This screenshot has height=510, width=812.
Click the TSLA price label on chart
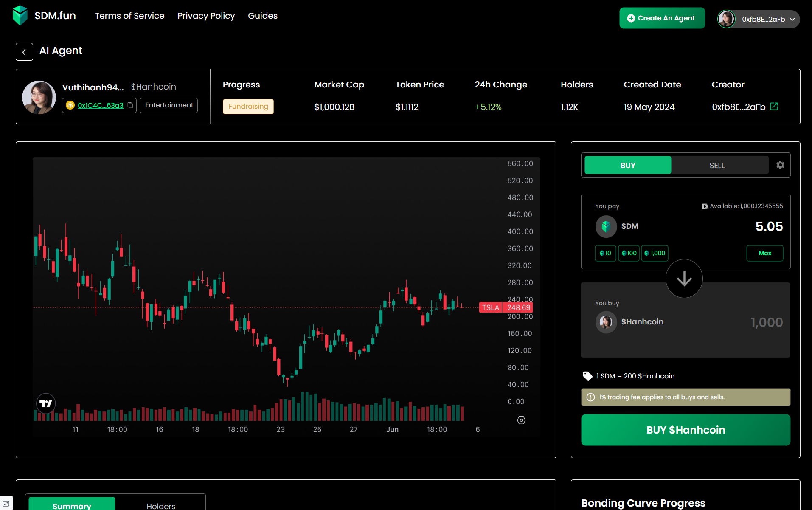(x=490, y=307)
